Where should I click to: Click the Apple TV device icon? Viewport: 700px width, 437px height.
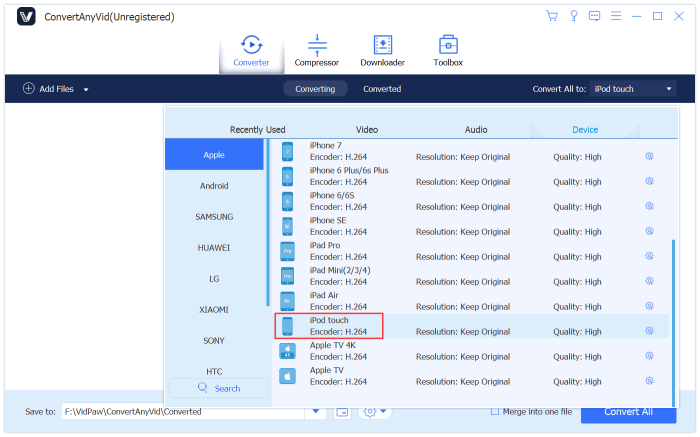coord(288,376)
